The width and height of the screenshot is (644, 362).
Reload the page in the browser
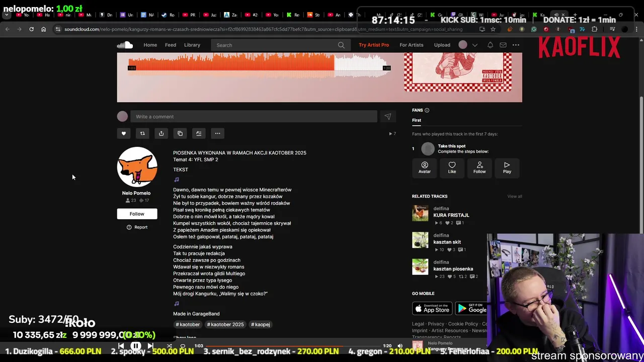(x=31, y=29)
